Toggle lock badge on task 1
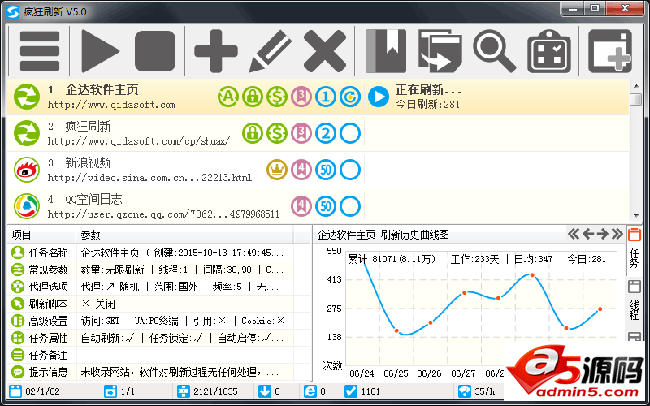The width and height of the screenshot is (650, 406). [x=252, y=97]
